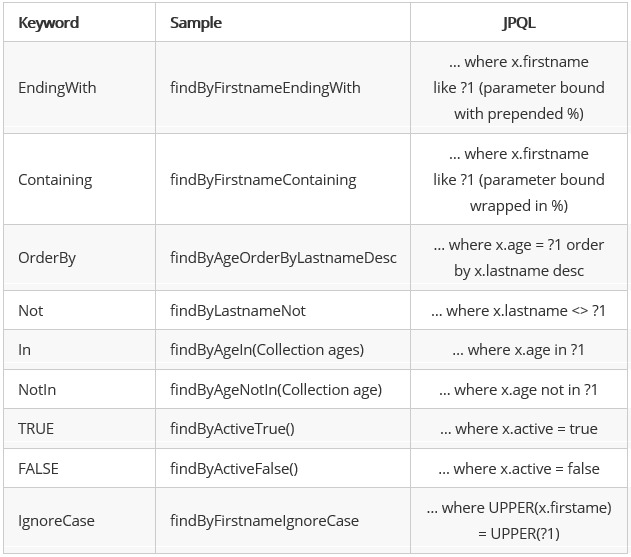Select the TRUE keyword cell
Image resolution: width=631 pixels, height=557 pixels.
click(36, 429)
